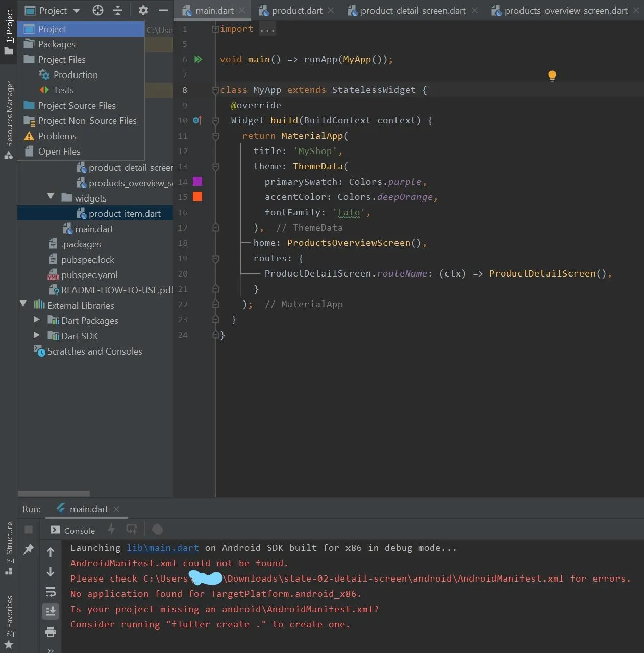
Task: Click the print icon in Run panel
Action: tap(51, 632)
